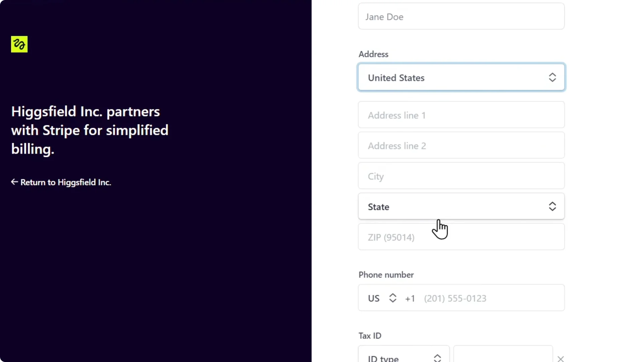The width and height of the screenshot is (644, 362).
Task: Click the back arrow beside Return link
Action: pos(14,182)
